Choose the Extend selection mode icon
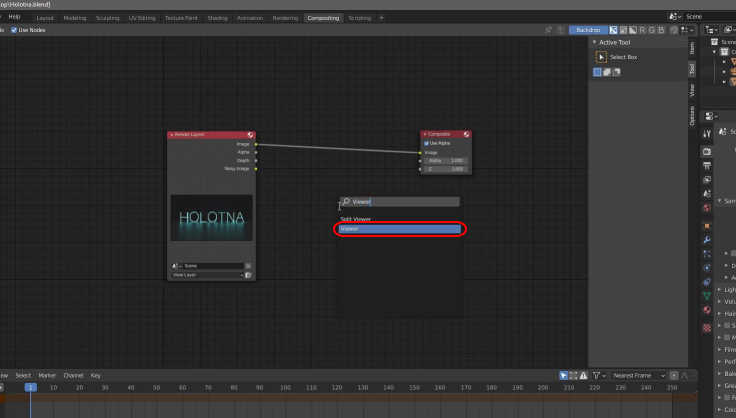Image resolution: width=736 pixels, height=418 pixels. [607, 72]
